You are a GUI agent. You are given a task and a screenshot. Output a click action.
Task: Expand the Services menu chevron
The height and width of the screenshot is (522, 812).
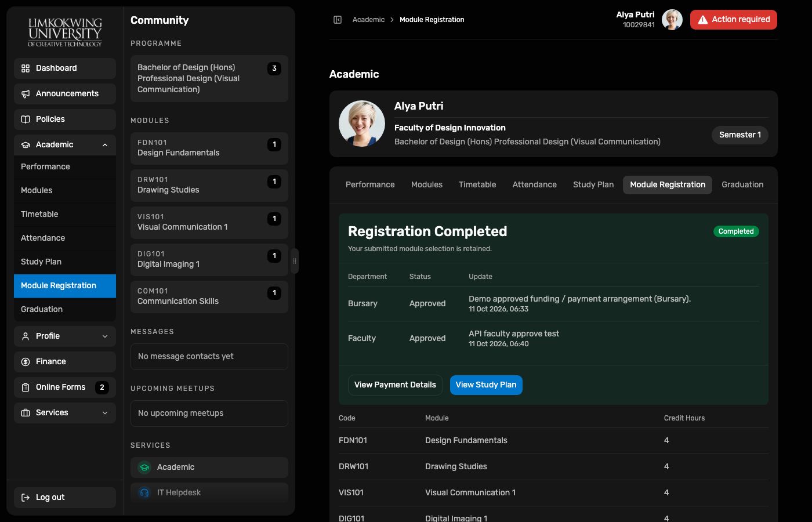[x=105, y=413]
